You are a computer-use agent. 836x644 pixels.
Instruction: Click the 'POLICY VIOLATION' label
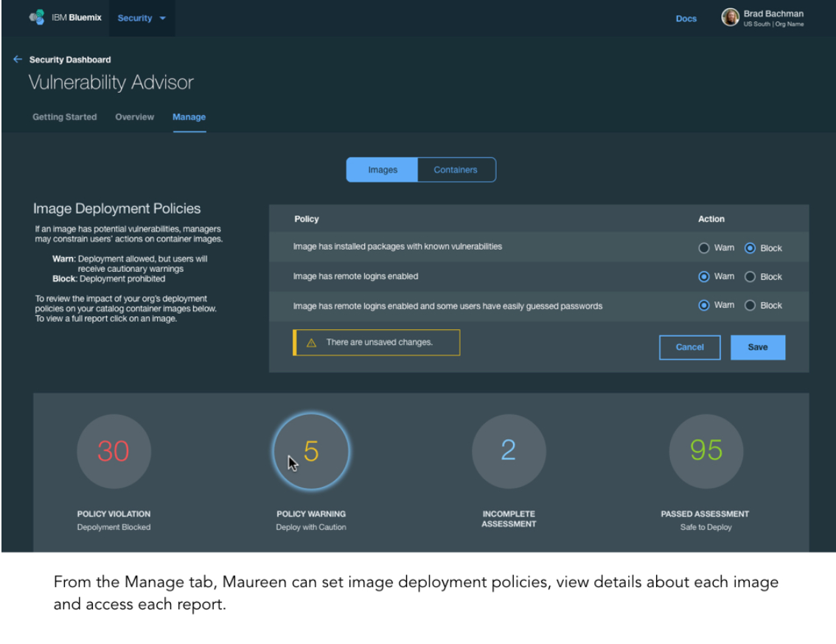click(x=114, y=514)
